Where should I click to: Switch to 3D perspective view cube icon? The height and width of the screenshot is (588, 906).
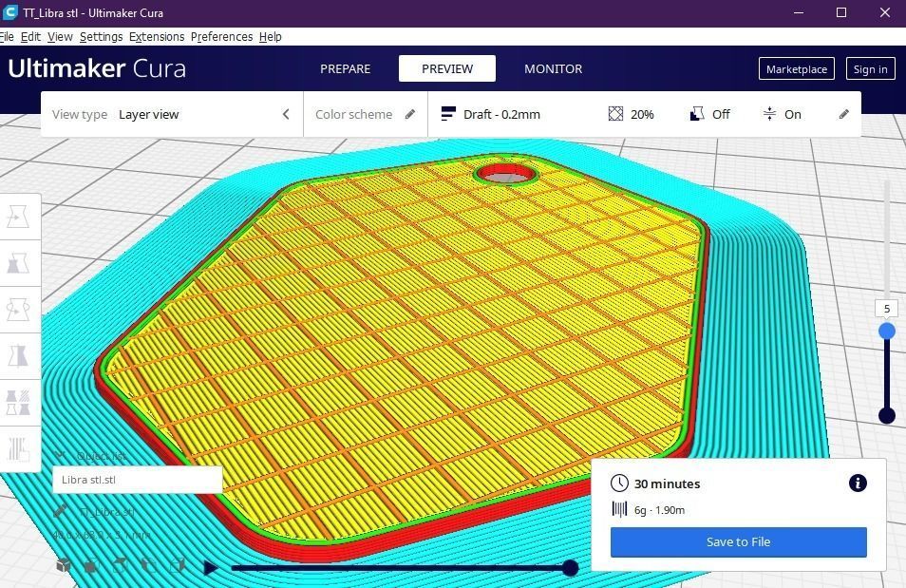coord(64,565)
